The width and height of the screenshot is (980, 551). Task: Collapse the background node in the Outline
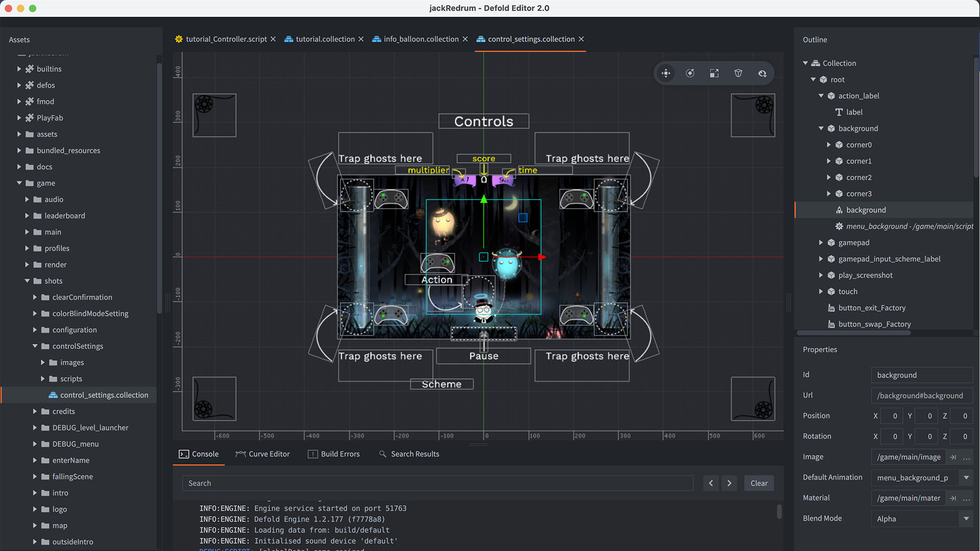tap(821, 128)
